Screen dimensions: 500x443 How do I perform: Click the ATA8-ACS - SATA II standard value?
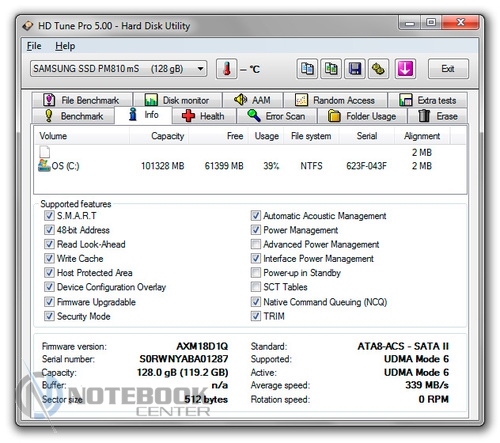(403, 346)
